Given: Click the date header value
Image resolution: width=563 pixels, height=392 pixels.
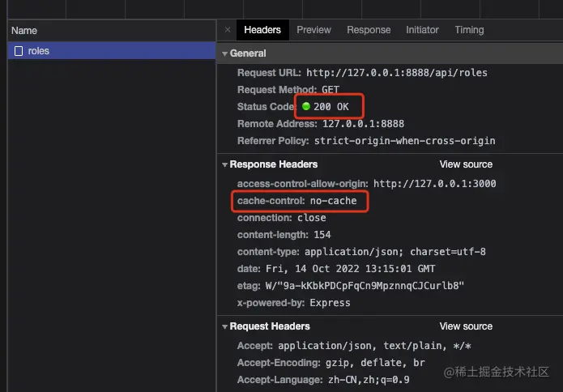Looking at the screenshot, I should coord(350,269).
